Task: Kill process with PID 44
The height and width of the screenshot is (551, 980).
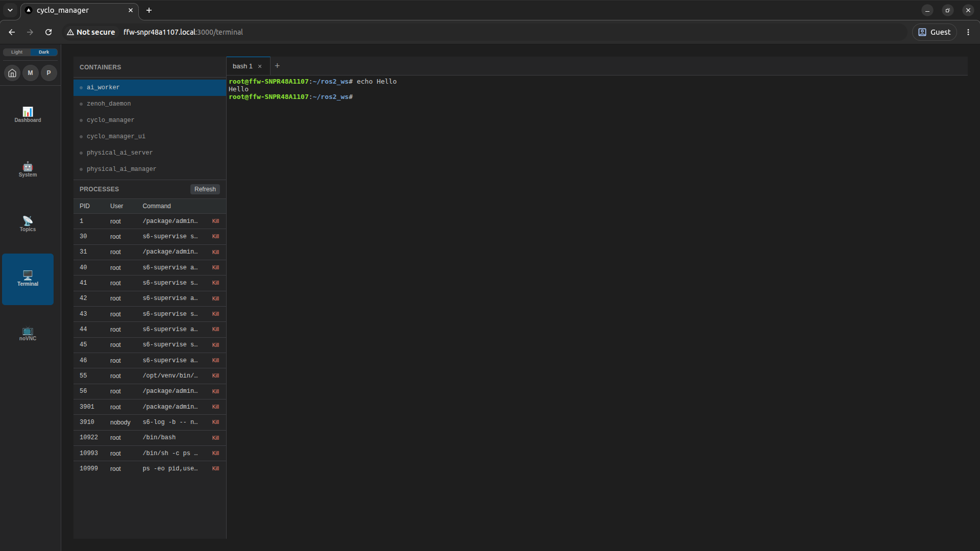Action: click(x=215, y=330)
